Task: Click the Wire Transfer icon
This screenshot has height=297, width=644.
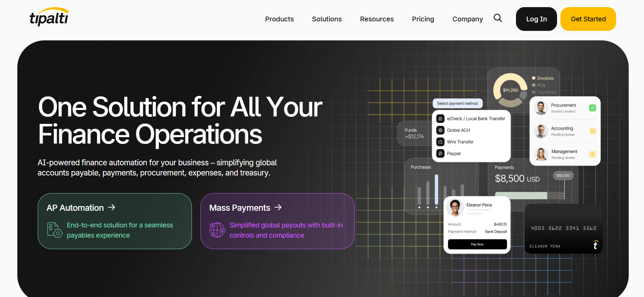Action: (440, 142)
